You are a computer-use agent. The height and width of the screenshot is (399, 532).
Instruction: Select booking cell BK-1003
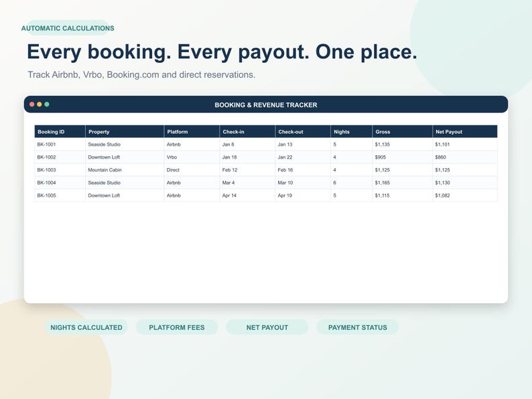60,170
